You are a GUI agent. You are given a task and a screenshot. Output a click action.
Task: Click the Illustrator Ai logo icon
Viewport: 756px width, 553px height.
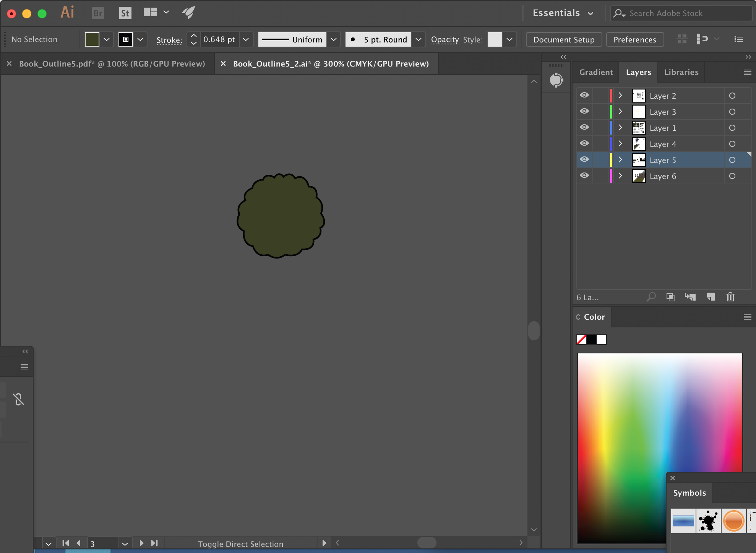coord(67,12)
